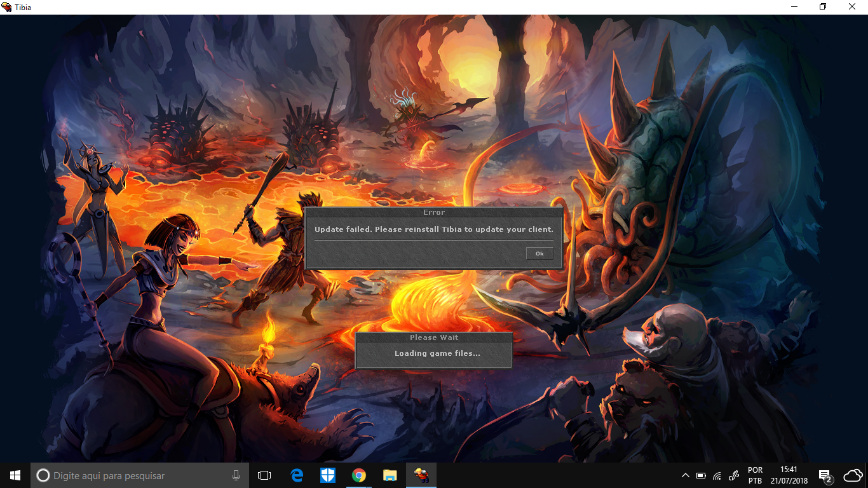This screenshot has height=488, width=868.
Task: Expand hidden system tray icons chevron
Action: [685, 475]
